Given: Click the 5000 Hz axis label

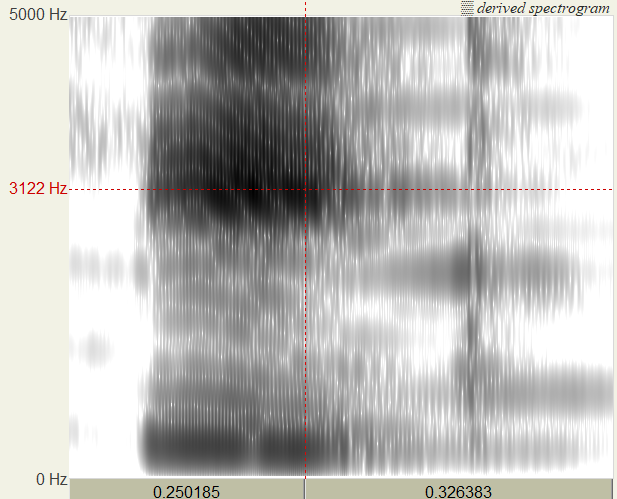Looking at the screenshot, I should (x=38, y=15).
